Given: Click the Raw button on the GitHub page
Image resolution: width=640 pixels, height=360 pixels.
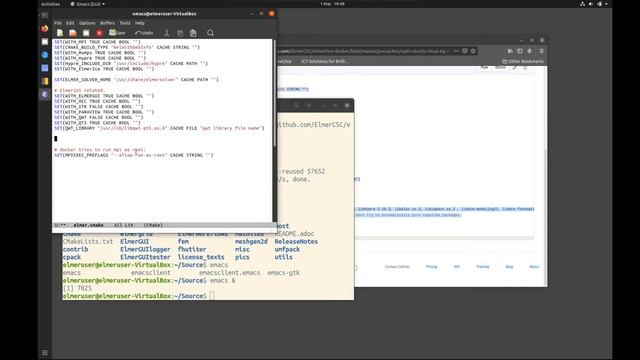Looking at the screenshot, I should 484,67.
